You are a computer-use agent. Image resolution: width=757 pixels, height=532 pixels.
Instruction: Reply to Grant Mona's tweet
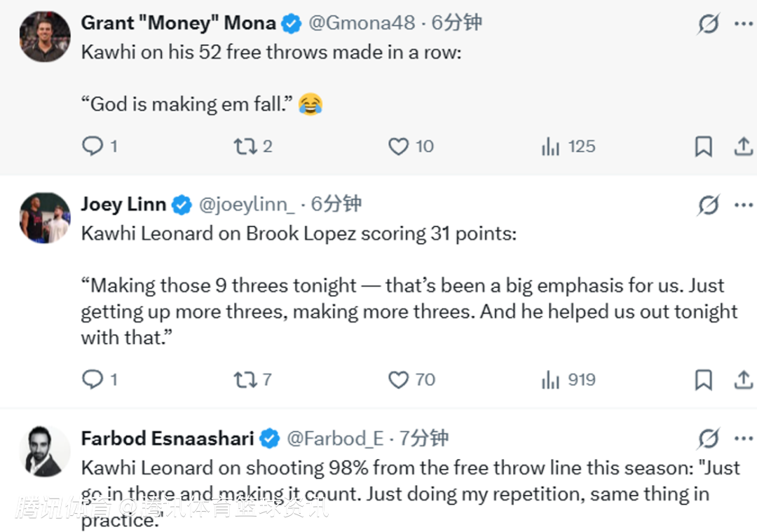coord(93,146)
